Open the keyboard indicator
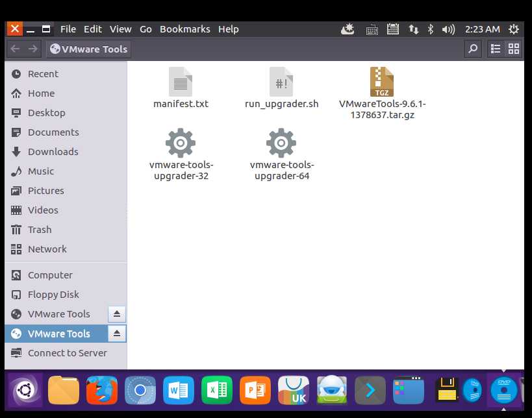532x418 pixels. [372, 29]
